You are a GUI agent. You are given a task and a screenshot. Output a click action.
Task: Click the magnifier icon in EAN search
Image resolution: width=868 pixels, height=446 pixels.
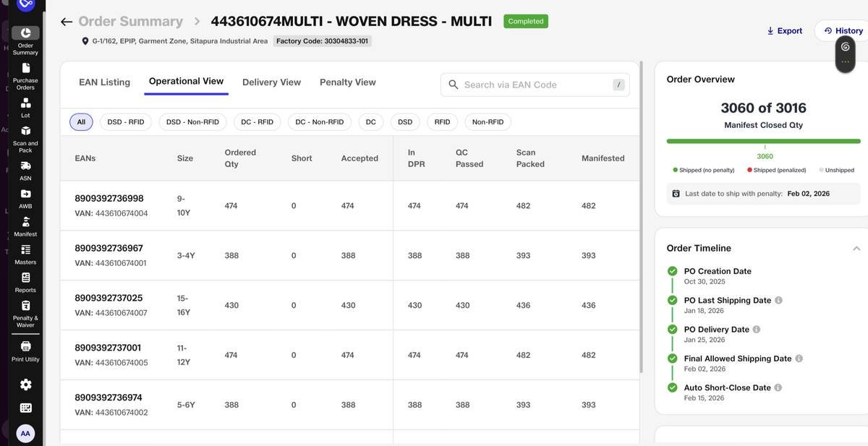pos(454,85)
